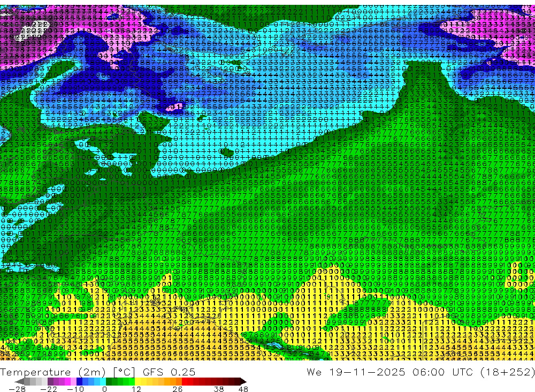Click the 'We 19-11-2025 06:00 UTC (18+252)' timestamp
The width and height of the screenshot is (535, 392).
coord(421,372)
